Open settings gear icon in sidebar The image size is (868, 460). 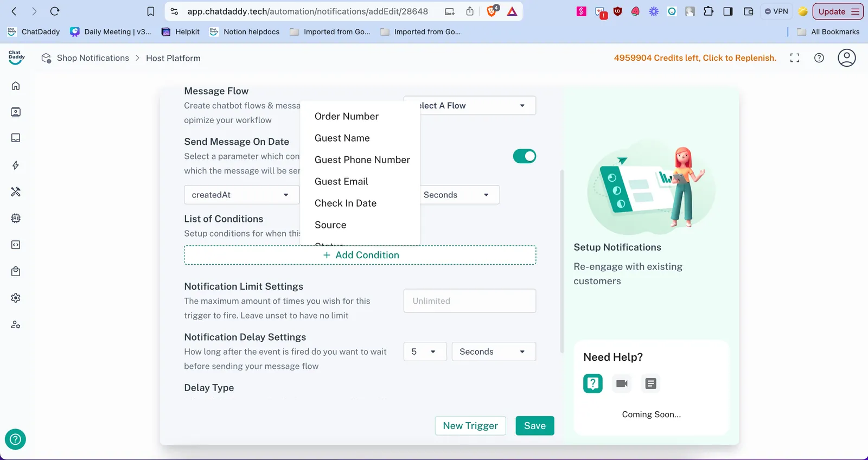[x=16, y=298]
